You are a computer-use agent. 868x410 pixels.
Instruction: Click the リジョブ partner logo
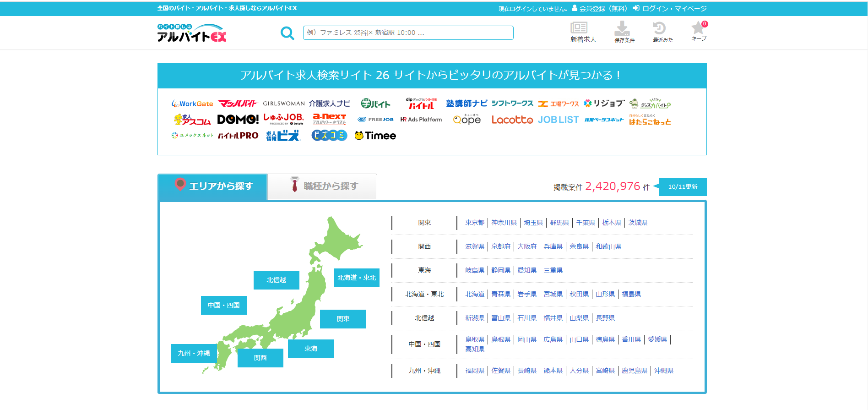pos(604,104)
